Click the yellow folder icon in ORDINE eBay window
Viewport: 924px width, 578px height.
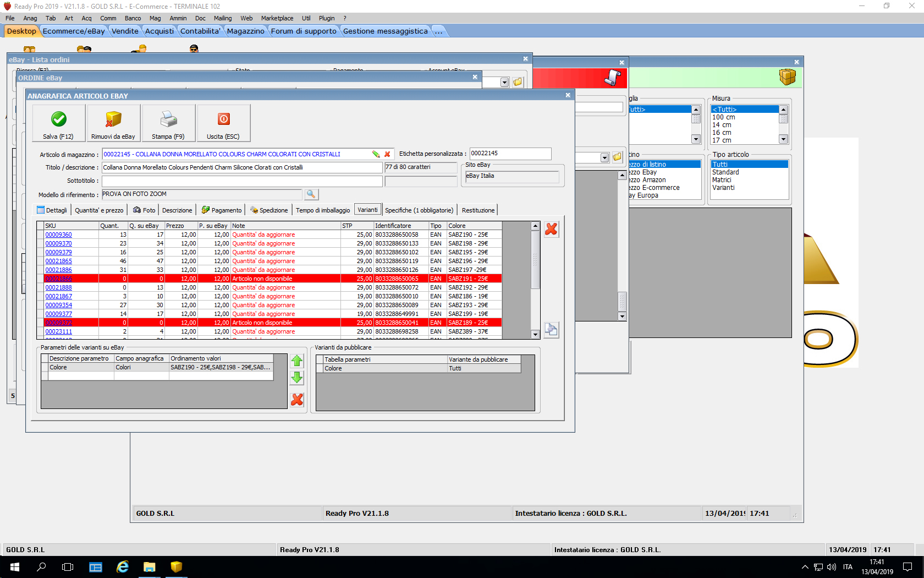[518, 82]
